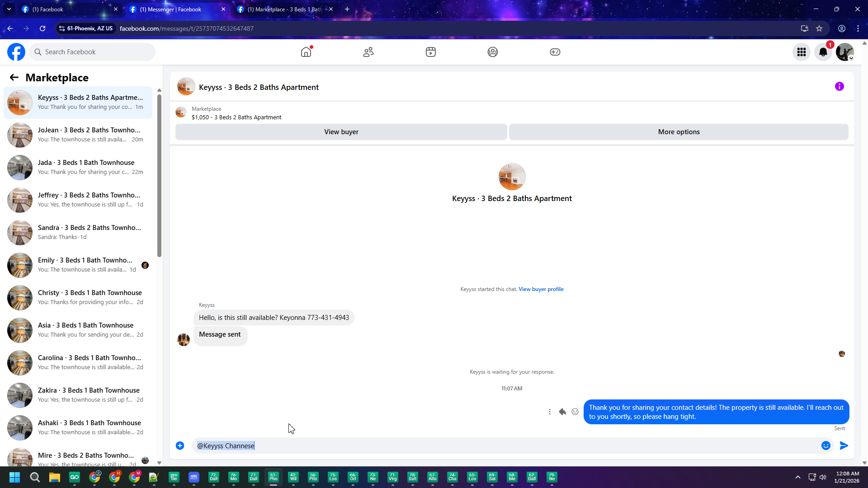Click the View buyer button

pyautogui.click(x=341, y=132)
